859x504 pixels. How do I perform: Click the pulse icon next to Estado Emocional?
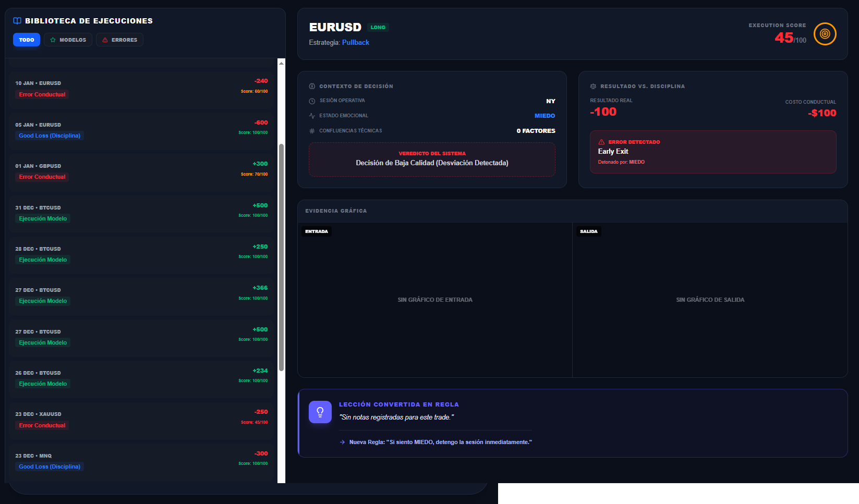312,116
